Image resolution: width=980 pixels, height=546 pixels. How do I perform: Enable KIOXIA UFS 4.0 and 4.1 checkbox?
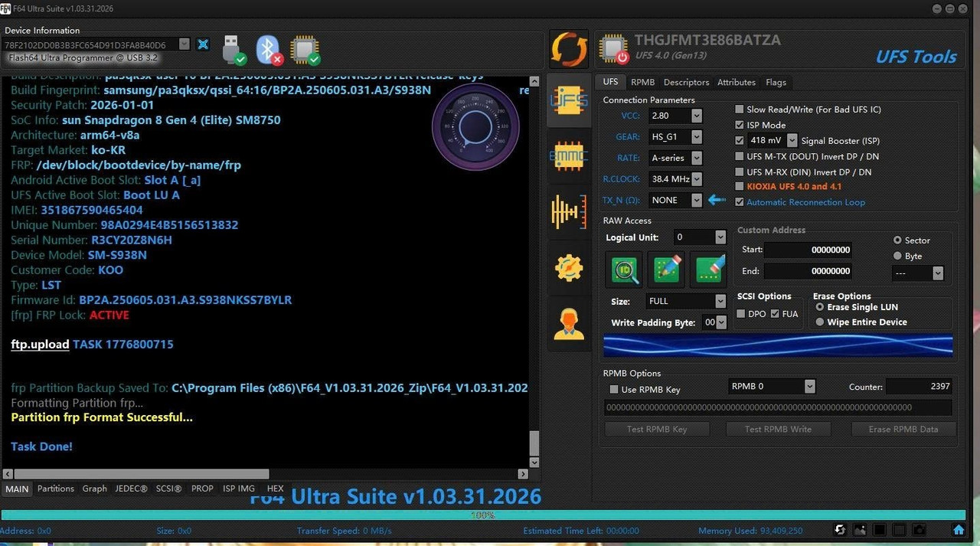pos(740,186)
